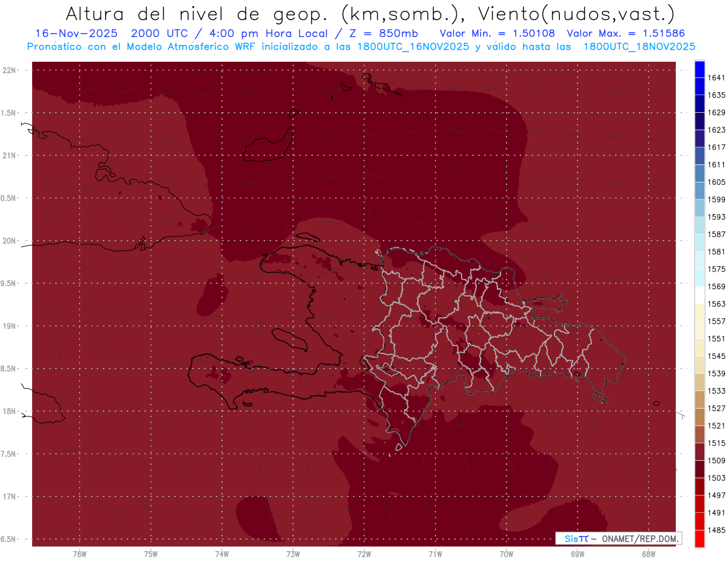The image size is (728, 562).
Task: Click the "19N" latitude label
Action: pos(10,326)
